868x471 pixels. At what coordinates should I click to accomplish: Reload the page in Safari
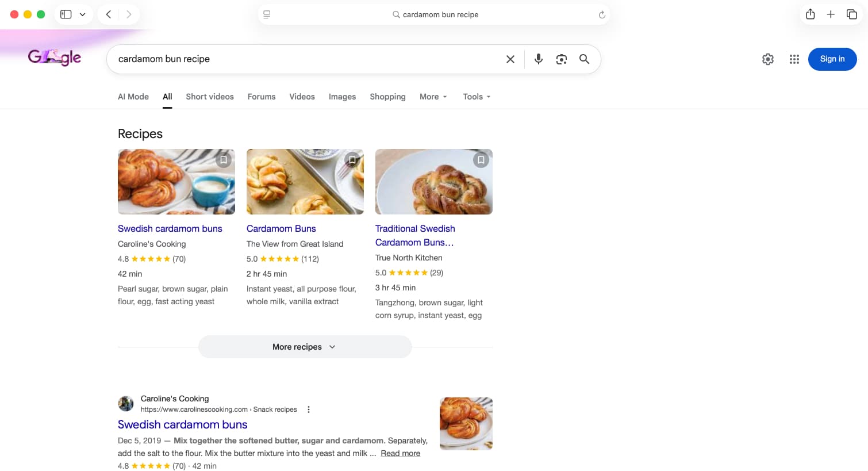click(601, 14)
